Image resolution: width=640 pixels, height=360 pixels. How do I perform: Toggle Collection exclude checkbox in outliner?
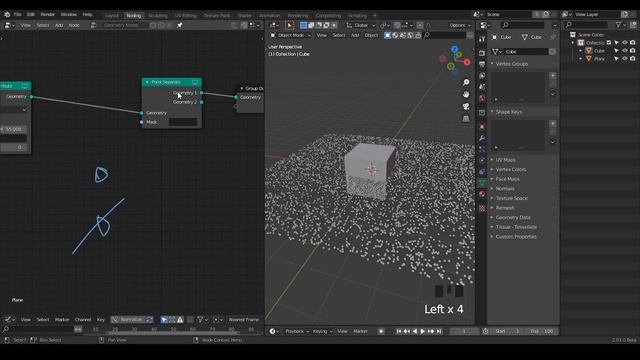coord(609,42)
